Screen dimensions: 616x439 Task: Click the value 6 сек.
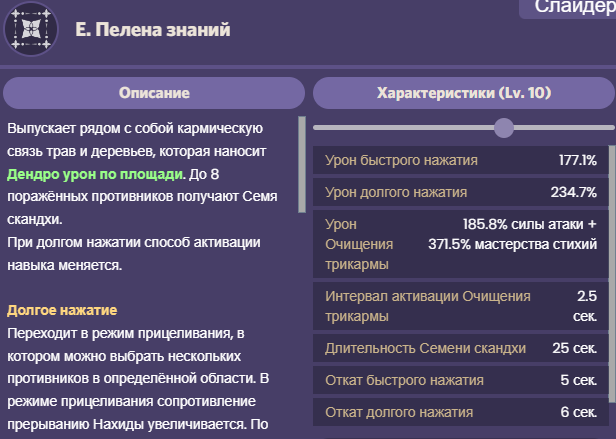[579, 412]
